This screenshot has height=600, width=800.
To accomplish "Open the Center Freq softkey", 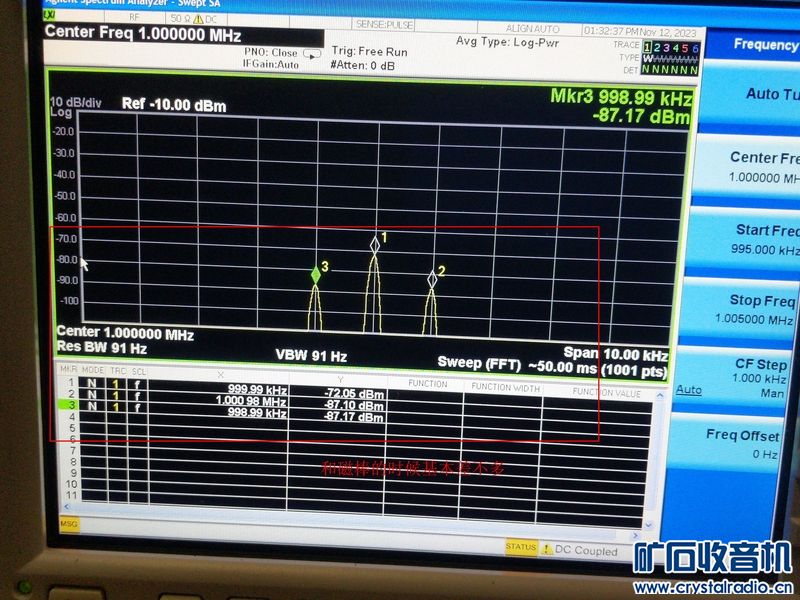I will click(x=746, y=167).
